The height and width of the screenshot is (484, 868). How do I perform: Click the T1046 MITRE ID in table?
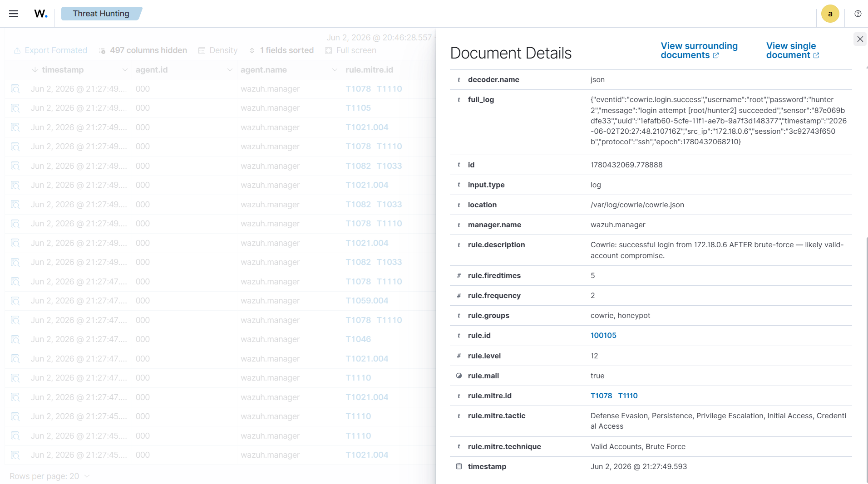(358, 339)
